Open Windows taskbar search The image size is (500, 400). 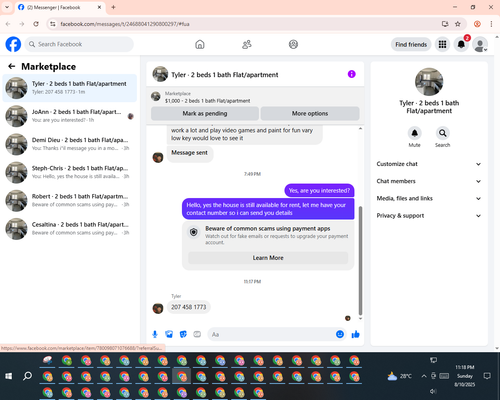click(28, 376)
